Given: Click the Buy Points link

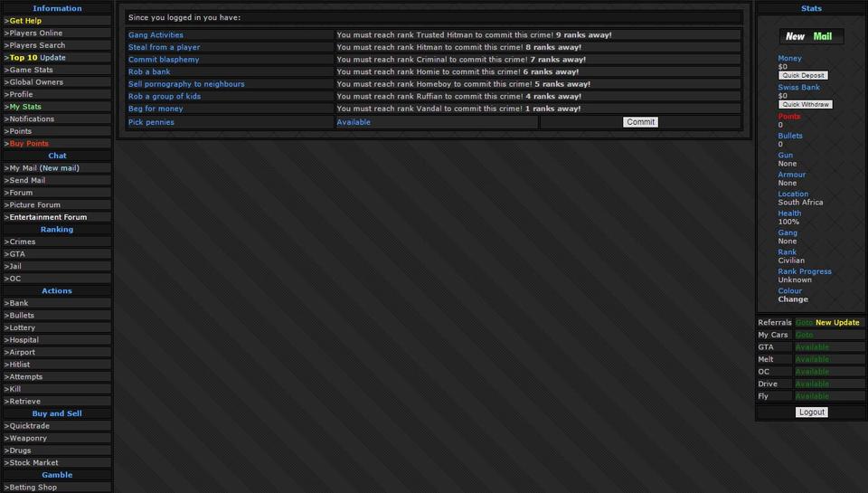Looking at the screenshot, I should (29, 144).
